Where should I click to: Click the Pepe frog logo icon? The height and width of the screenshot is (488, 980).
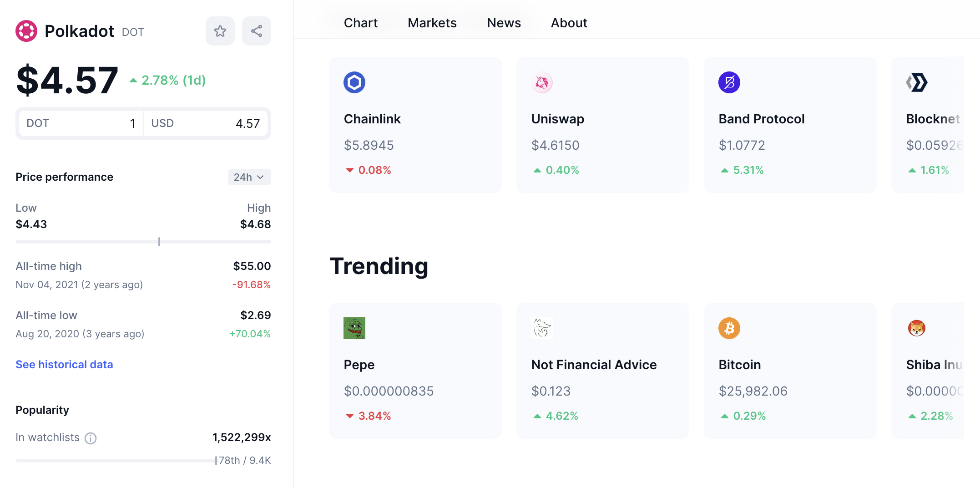[354, 328]
